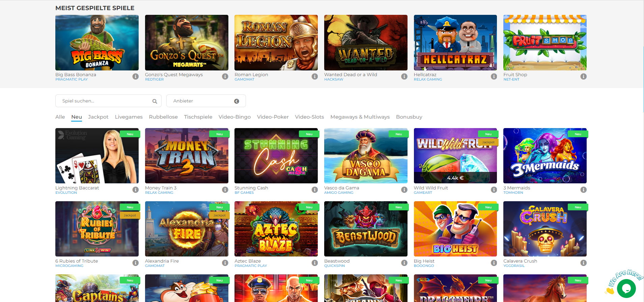Open the live chat bubble
Screen dimensions: 644x302
(626, 288)
